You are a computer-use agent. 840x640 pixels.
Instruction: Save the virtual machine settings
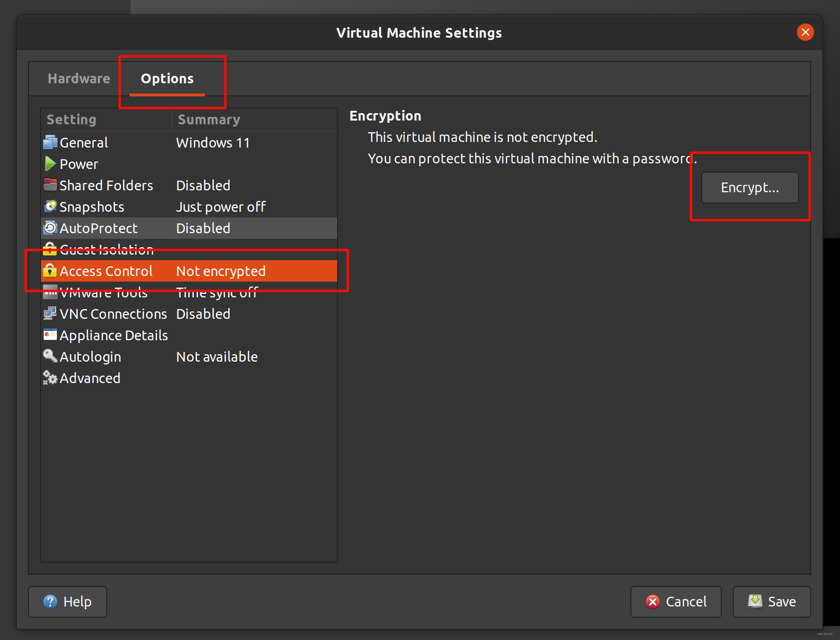point(772,602)
